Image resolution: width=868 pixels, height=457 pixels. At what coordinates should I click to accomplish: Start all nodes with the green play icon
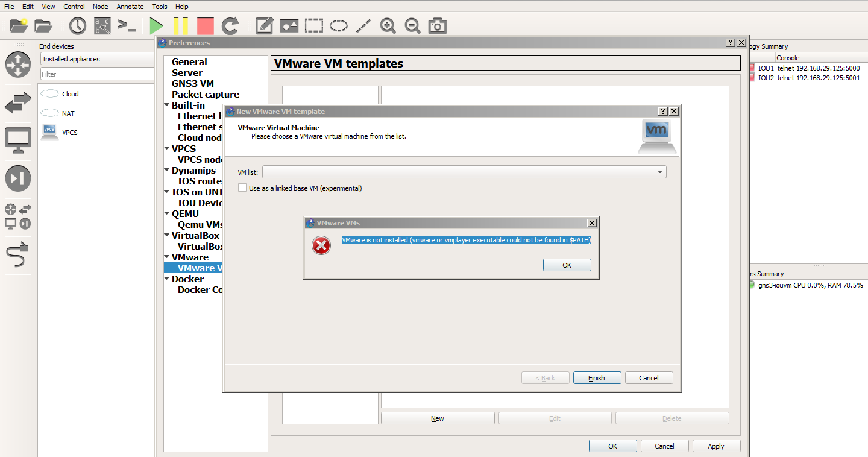pos(157,26)
